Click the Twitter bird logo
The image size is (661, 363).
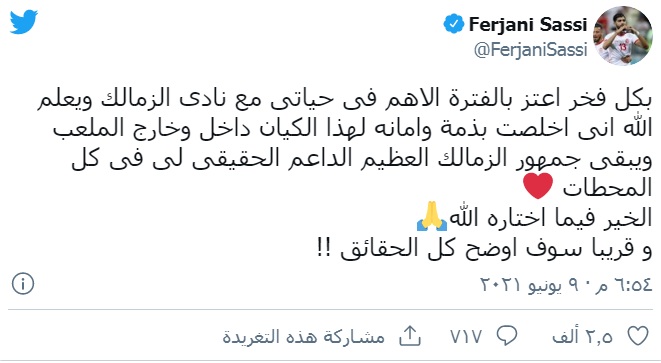pyautogui.click(x=24, y=22)
